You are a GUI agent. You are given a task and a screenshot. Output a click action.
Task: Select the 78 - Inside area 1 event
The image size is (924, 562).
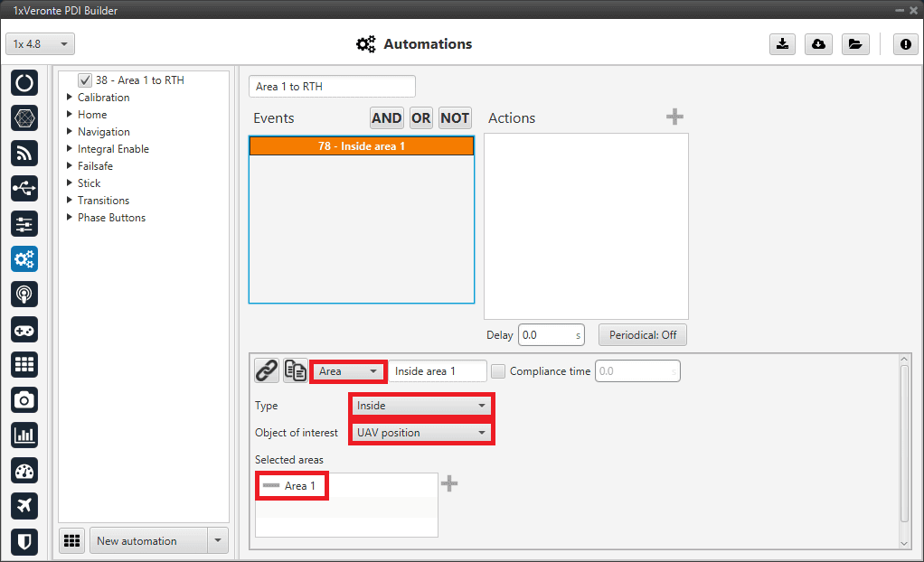tap(361, 145)
